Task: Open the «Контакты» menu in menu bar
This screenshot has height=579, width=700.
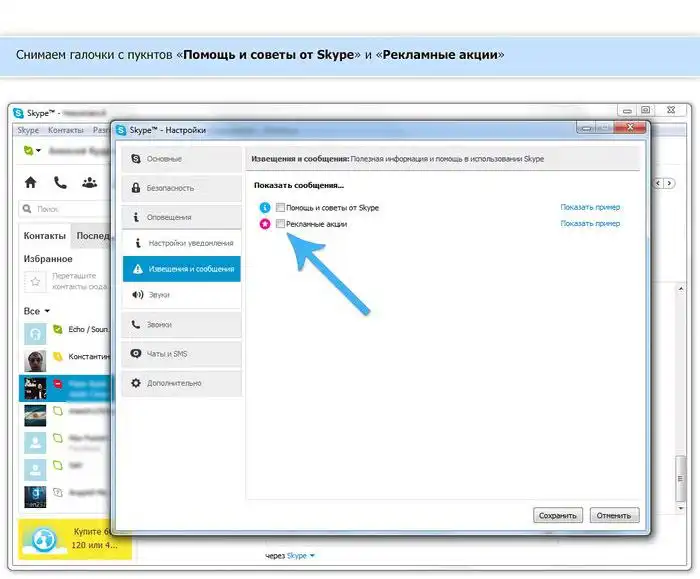Action: point(66,131)
